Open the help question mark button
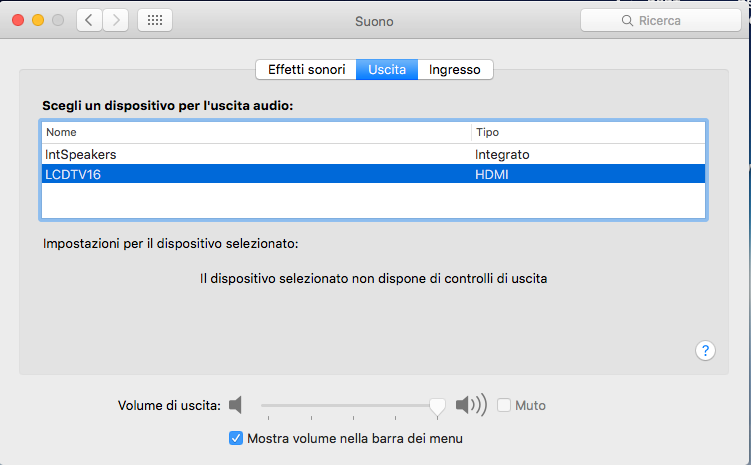This screenshot has width=751, height=465. pyautogui.click(x=705, y=350)
